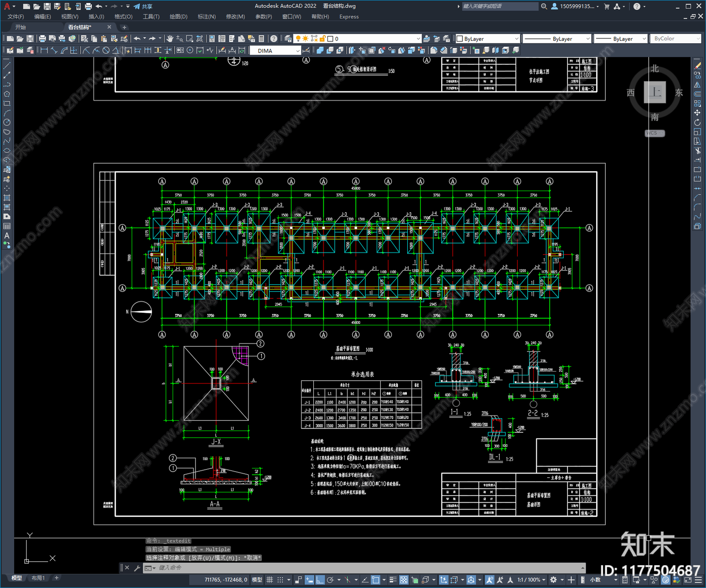This screenshot has height=588, width=706.
Task: Open the Help question mark icon in toolbar
Action: pos(274,39)
